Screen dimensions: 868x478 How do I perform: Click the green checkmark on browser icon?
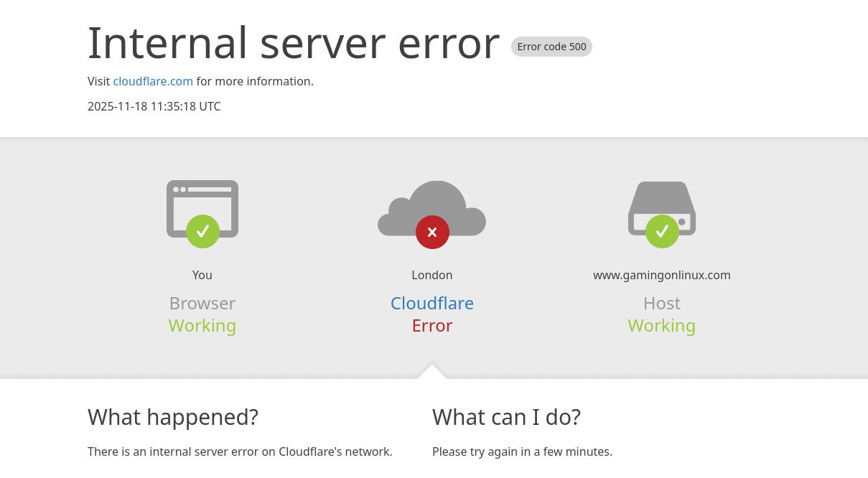click(x=202, y=232)
